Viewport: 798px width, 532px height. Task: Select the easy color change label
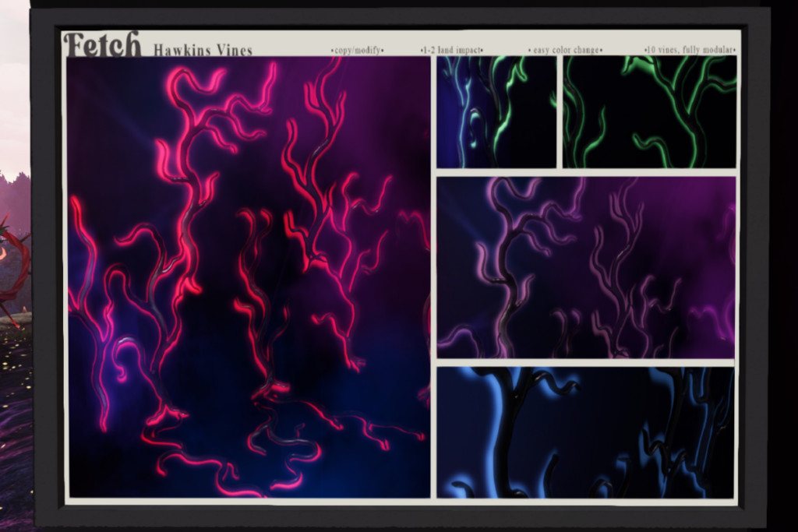coord(565,51)
